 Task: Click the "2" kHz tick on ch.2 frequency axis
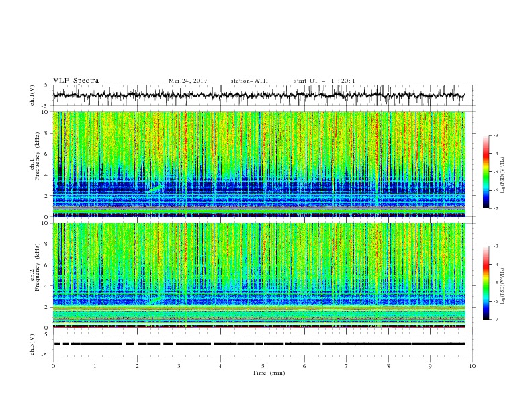click(x=47, y=307)
